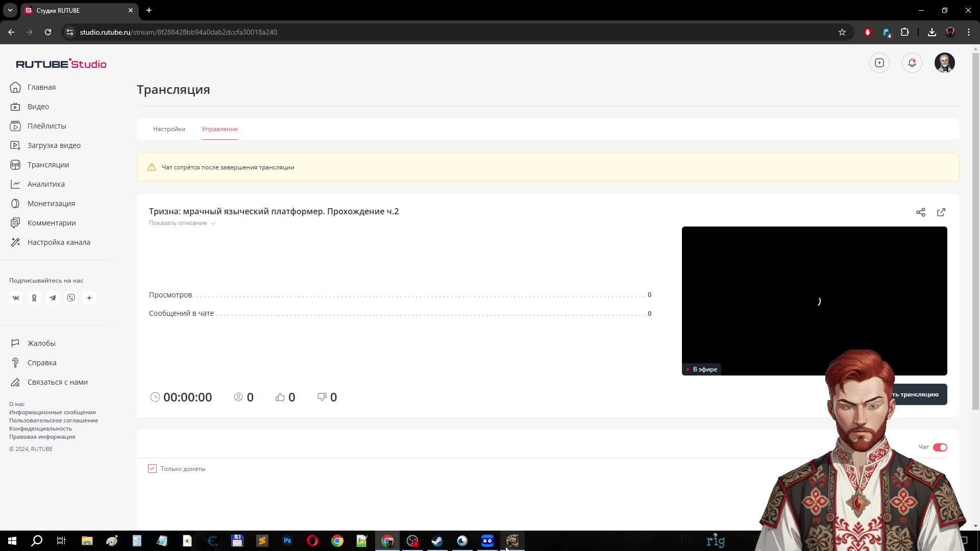Open a new browser tab
Viewport: 980px width, 551px height.
click(x=149, y=10)
